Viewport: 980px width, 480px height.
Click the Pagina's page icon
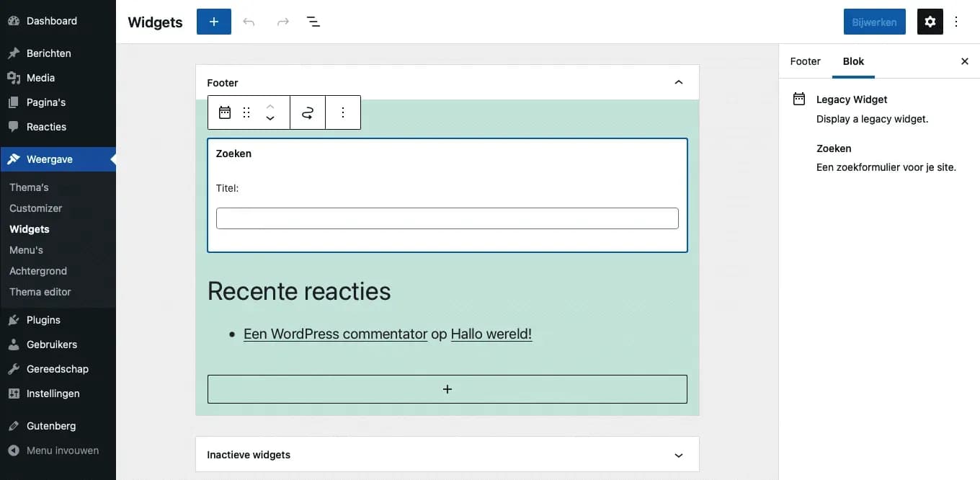click(x=14, y=102)
